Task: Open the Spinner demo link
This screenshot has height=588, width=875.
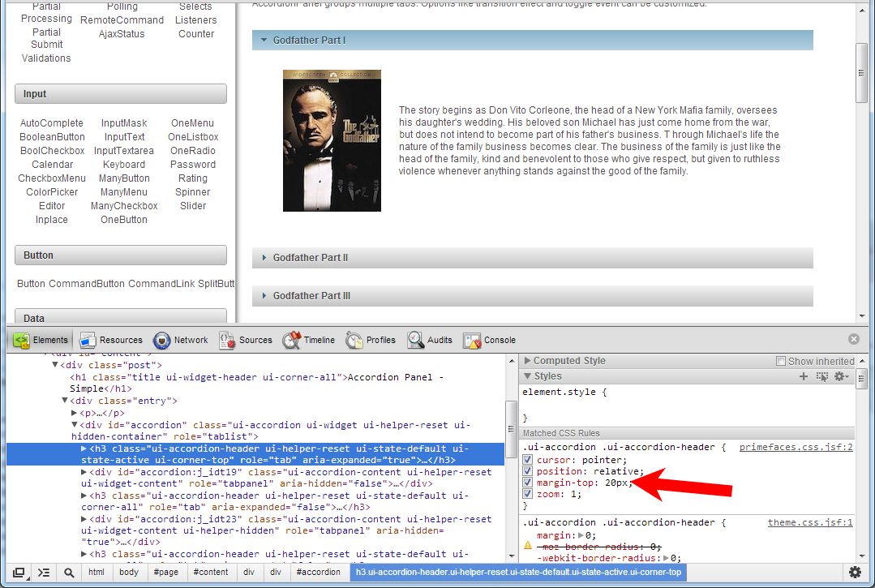Action: coord(192,192)
